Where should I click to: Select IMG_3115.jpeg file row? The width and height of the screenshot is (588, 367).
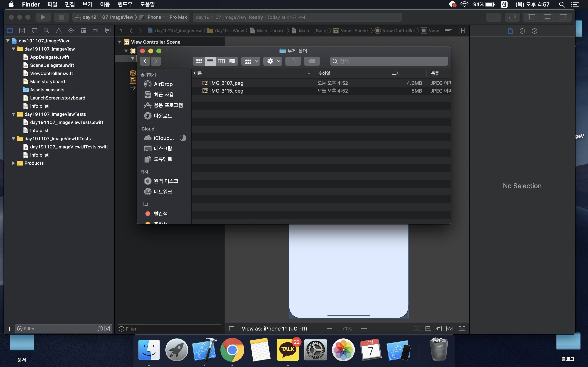(x=226, y=91)
